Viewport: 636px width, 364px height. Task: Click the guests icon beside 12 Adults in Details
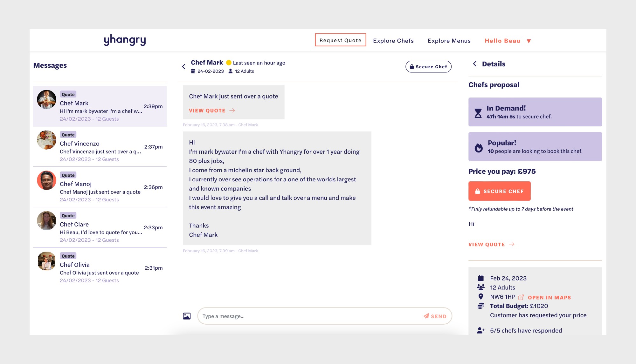pos(481,287)
